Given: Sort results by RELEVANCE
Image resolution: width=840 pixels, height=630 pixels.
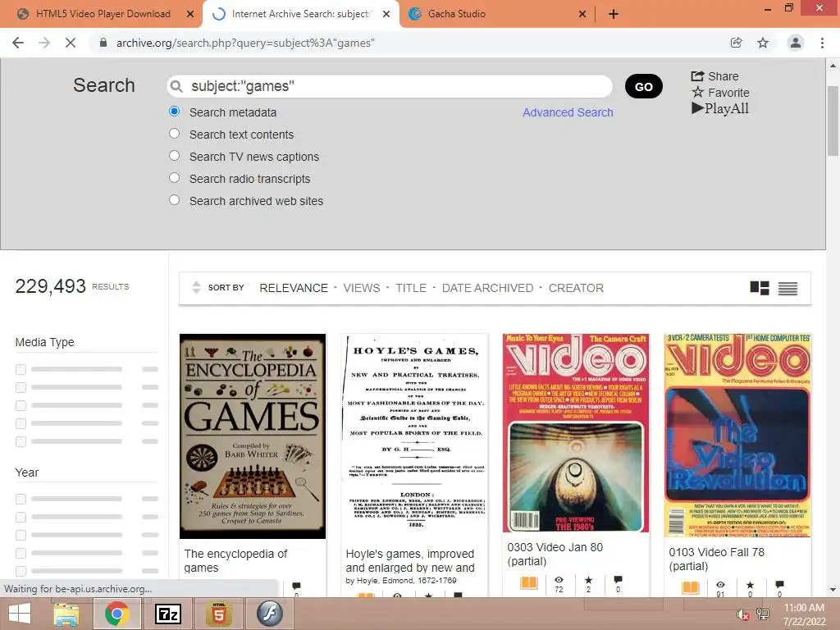Looking at the screenshot, I should [x=294, y=288].
